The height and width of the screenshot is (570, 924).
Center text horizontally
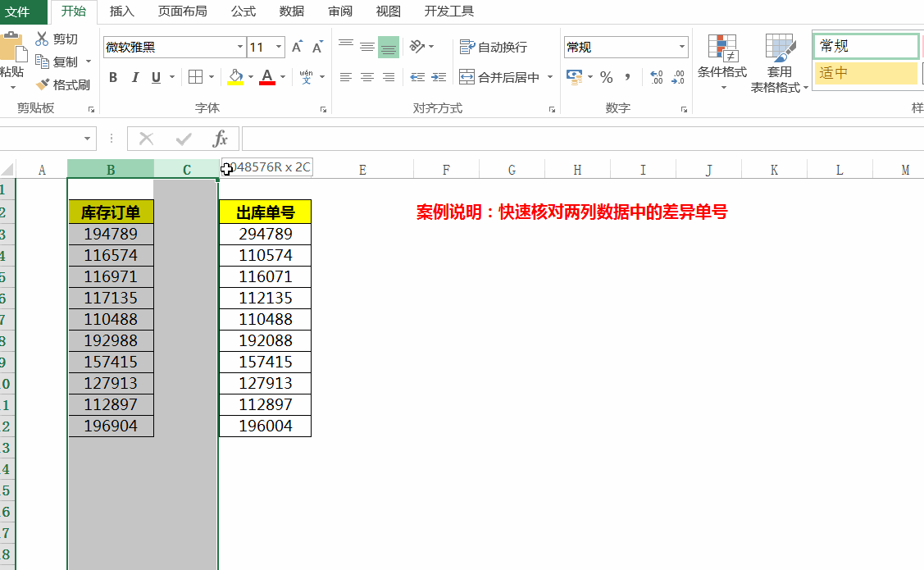click(x=367, y=77)
